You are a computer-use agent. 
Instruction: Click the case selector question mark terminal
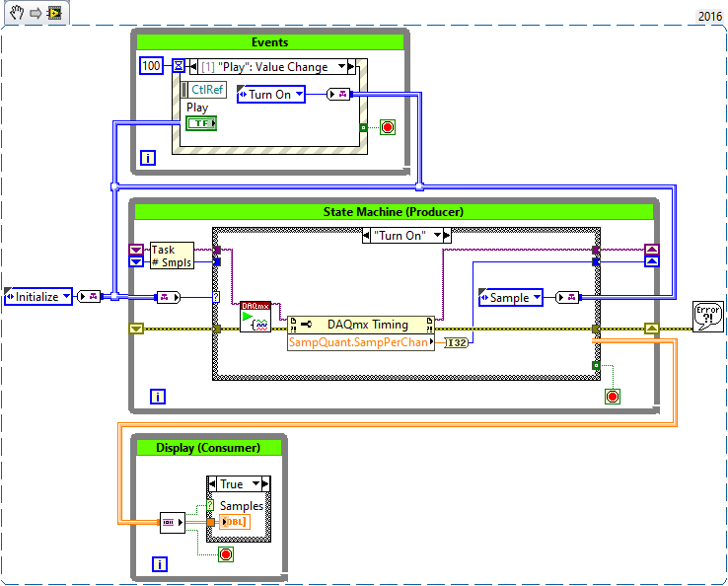click(216, 297)
